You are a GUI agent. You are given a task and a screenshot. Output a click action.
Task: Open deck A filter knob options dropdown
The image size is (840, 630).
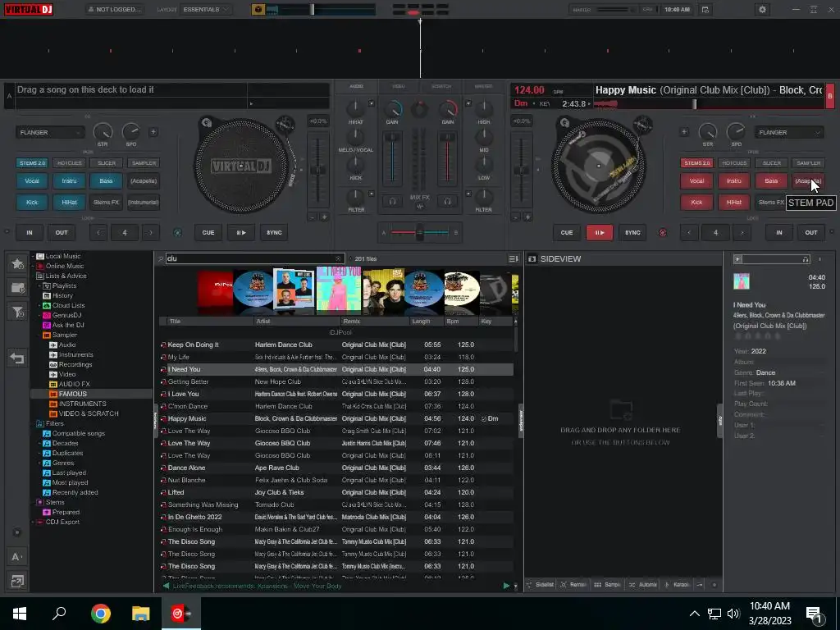[x=372, y=194]
